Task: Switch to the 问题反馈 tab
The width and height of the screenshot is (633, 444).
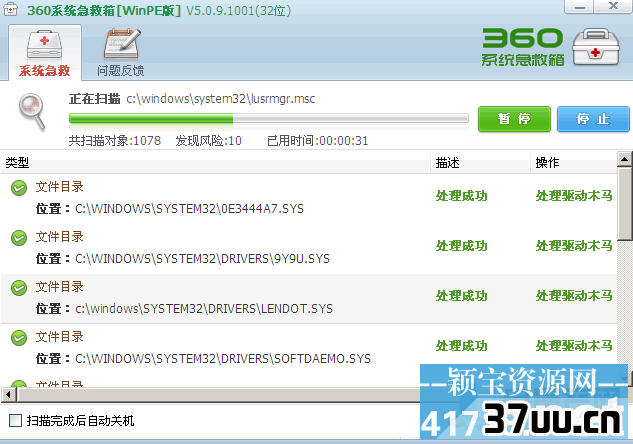Action: coord(121,52)
